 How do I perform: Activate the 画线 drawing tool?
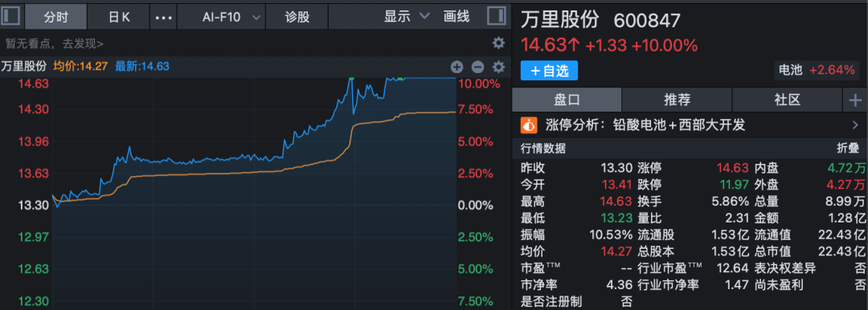coord(457,17)
